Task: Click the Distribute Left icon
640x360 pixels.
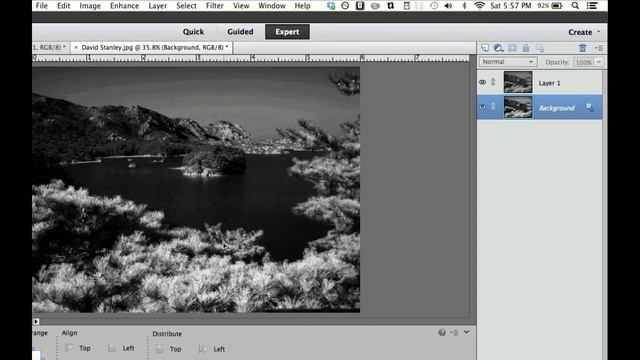Action: click(202, 349)
